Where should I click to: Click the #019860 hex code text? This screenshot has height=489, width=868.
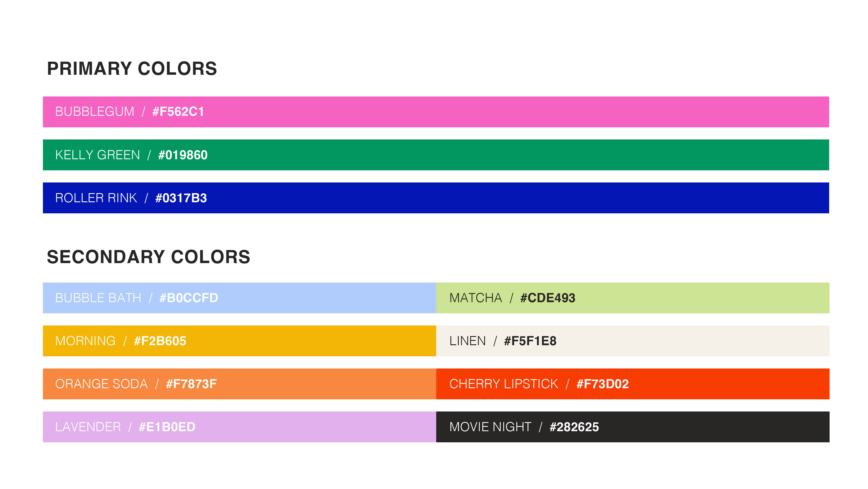click(x=183, y=155)
